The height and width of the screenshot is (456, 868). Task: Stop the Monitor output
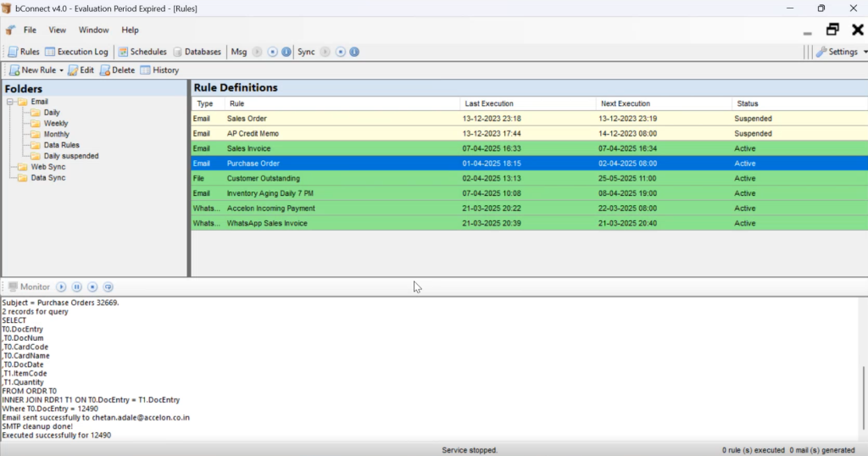tap(92, 286)
